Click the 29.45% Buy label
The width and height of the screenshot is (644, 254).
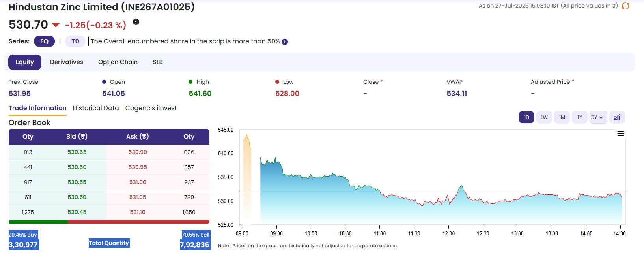click(x=23, y=235)
